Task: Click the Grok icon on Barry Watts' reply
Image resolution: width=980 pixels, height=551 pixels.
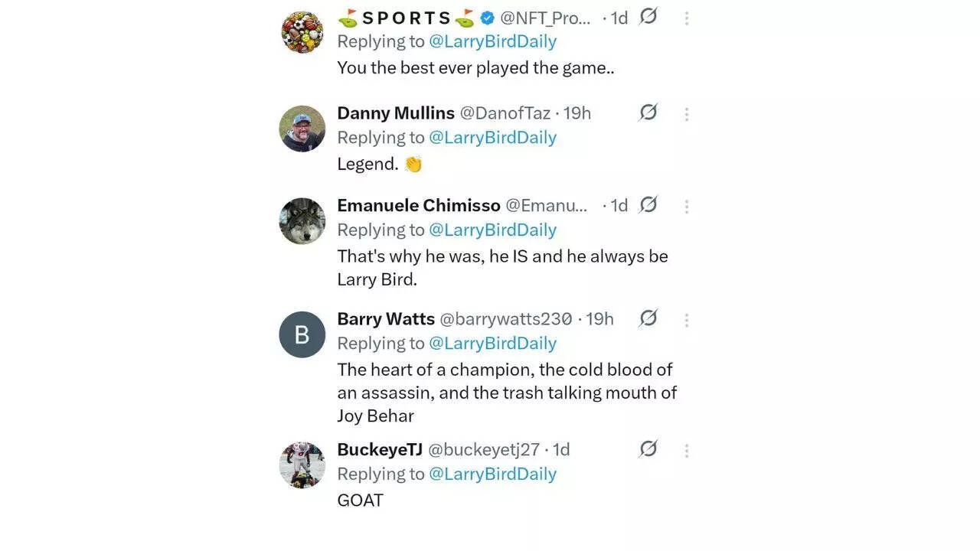Action: [x=648, y=318]
